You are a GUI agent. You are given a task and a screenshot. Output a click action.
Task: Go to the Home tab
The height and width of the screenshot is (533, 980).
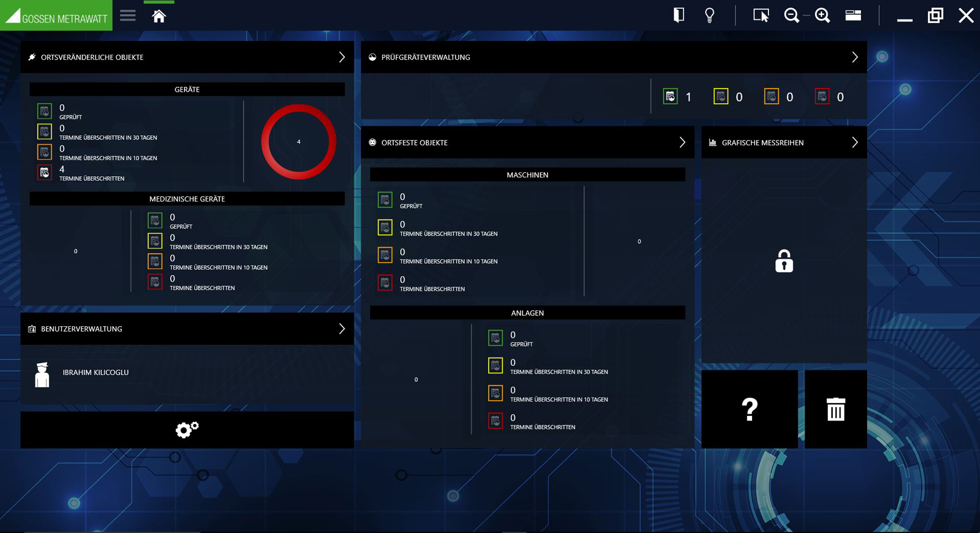point(159,16)
